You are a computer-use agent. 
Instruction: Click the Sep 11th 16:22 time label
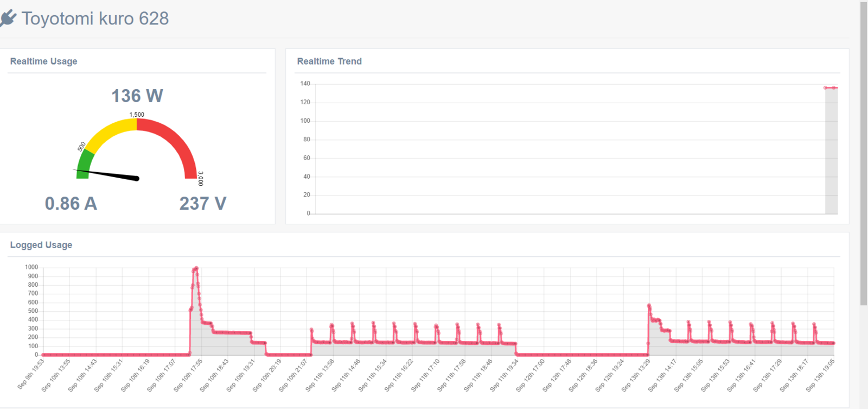tap(399, 375)
